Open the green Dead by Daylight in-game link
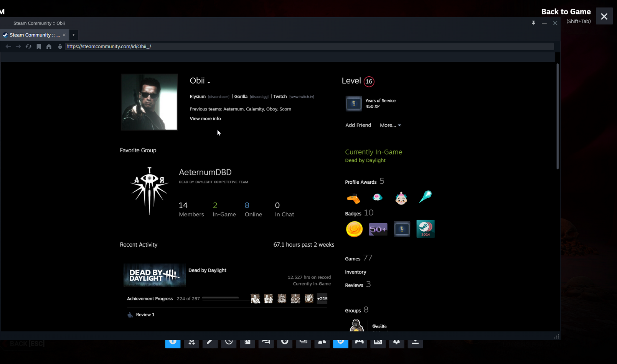Viewport: 617px width, 364px height. coord(365,160)
